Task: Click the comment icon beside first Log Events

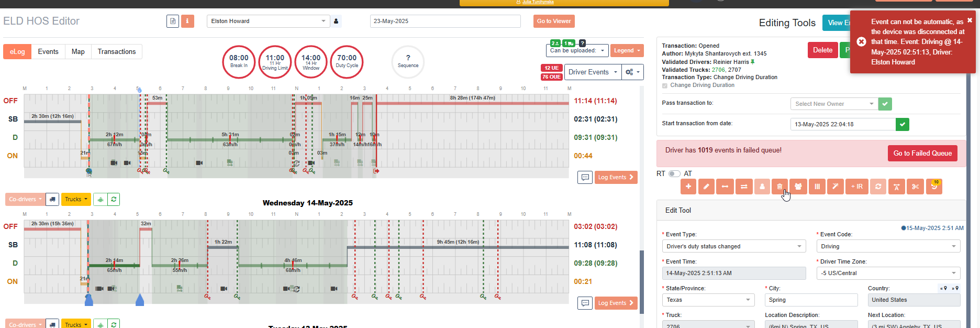Action: [x=585, y=177]
